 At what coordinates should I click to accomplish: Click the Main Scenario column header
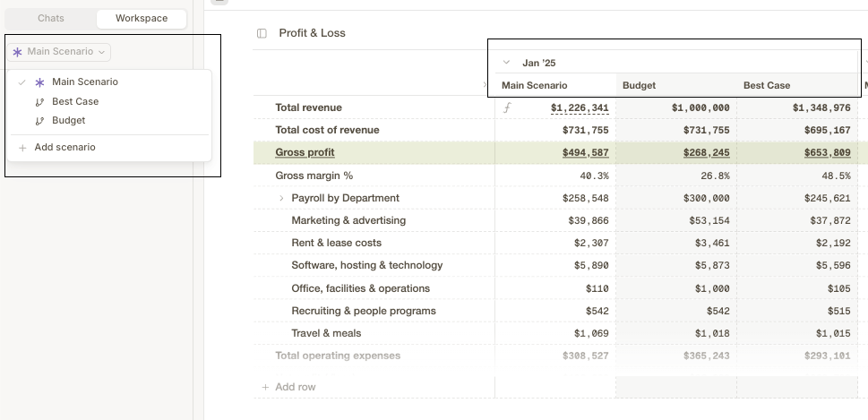point(534,85)
